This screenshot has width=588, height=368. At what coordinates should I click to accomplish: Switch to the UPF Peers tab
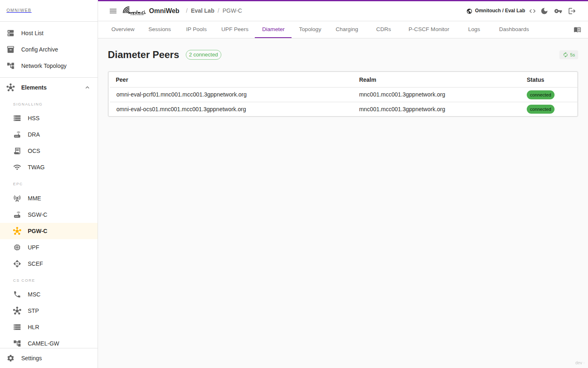click(x=235, y=29)
